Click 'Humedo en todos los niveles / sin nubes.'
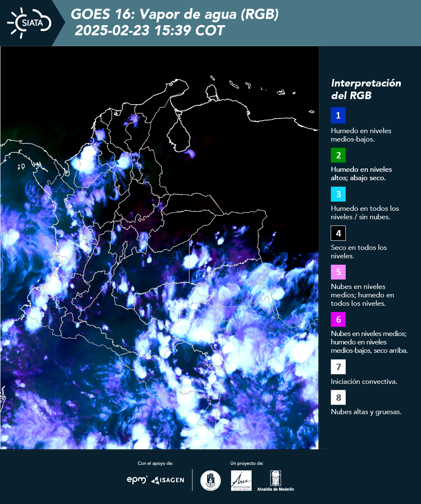The image size is (421, 504). (365, 213)
